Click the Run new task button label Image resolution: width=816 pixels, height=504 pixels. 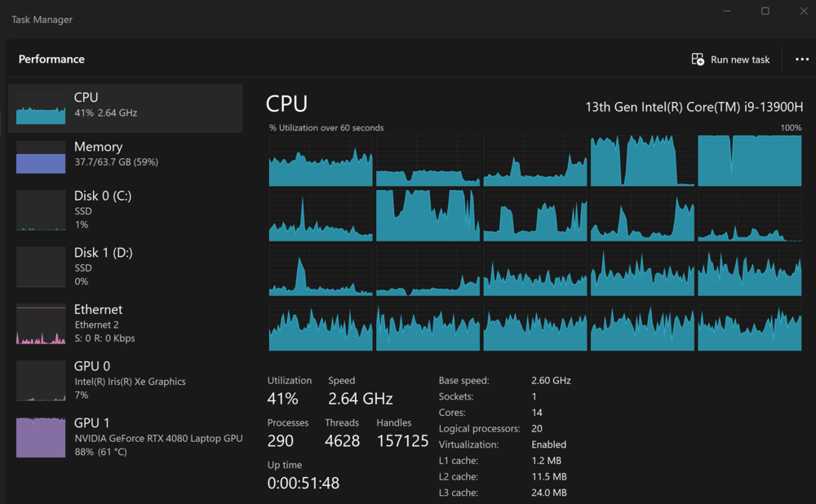point(740,60)
